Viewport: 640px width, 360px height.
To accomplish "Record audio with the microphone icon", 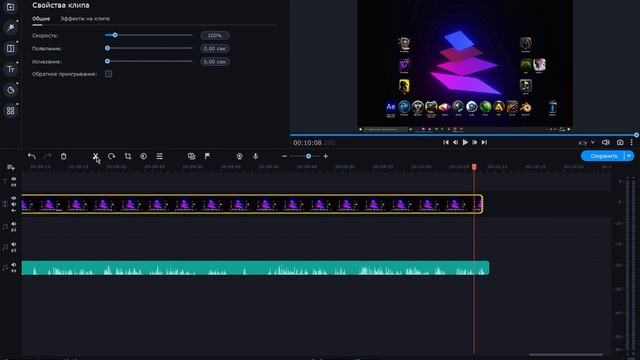I will click(256, 156).
